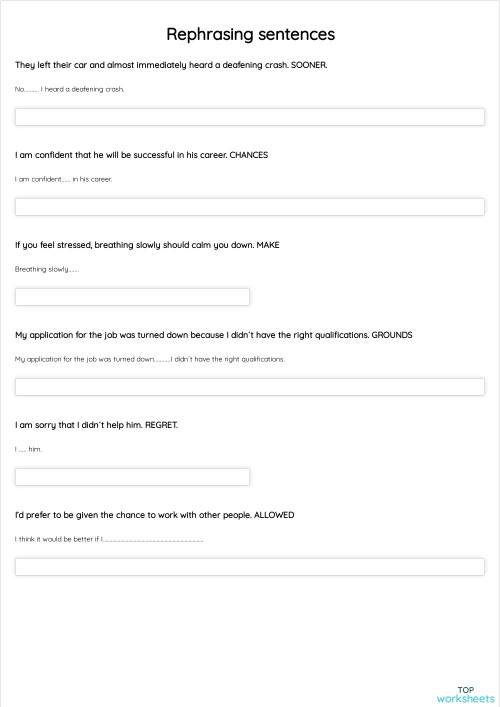
Task: Click the sentence ending with SOONER
Action: (x=171, y=65)
